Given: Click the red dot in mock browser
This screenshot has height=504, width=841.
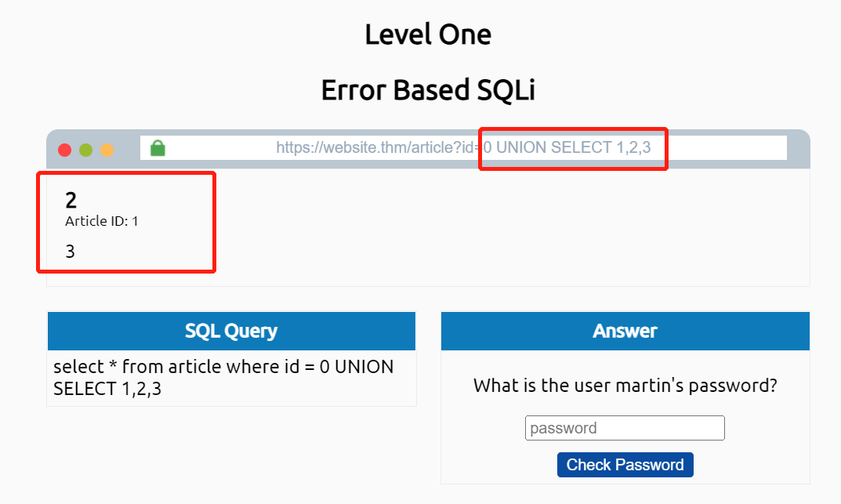Looking at the screenshot, I should tap(65, 150).
